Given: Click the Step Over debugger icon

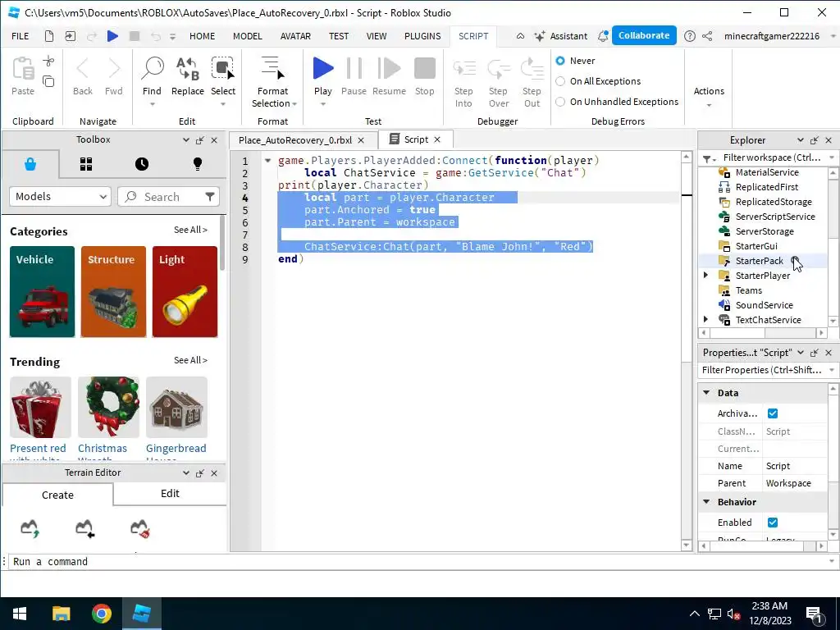Looking at the screenshot, I should pos(498,69).
